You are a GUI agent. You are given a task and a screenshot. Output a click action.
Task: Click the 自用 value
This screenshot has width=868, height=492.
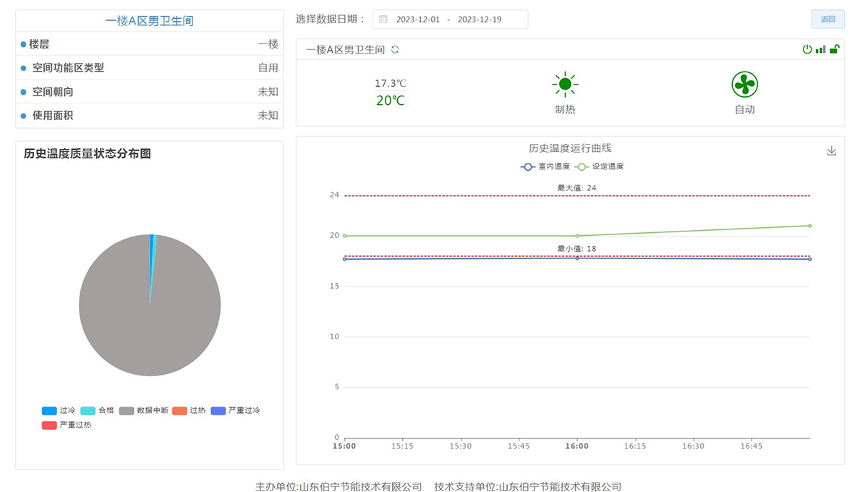(x=268, y=67)
